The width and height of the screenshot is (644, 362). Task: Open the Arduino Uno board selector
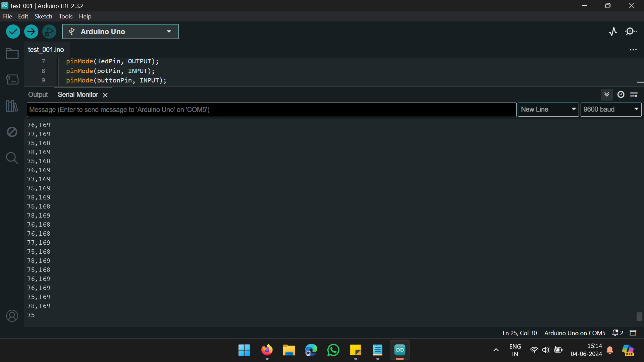pyautogui.click(x=120, y=31)
